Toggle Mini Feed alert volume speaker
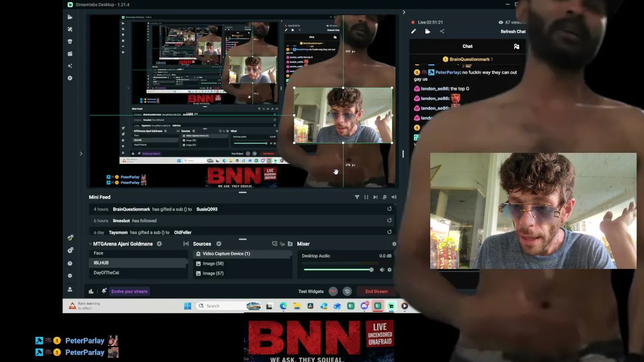Viewport: 644px width, 362px height. tap(394, 197)
